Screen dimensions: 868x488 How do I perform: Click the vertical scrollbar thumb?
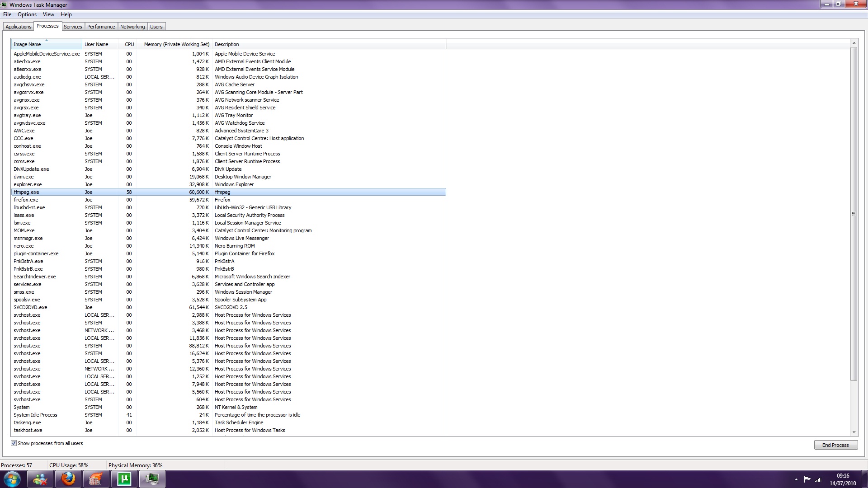[854, 214]
